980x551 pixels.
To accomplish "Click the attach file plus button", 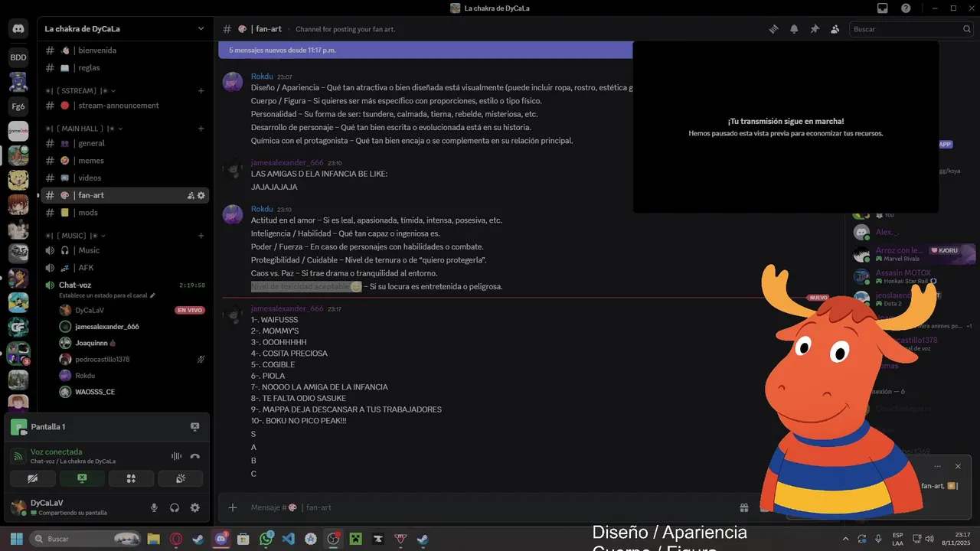I will click(x=233, y=507).
